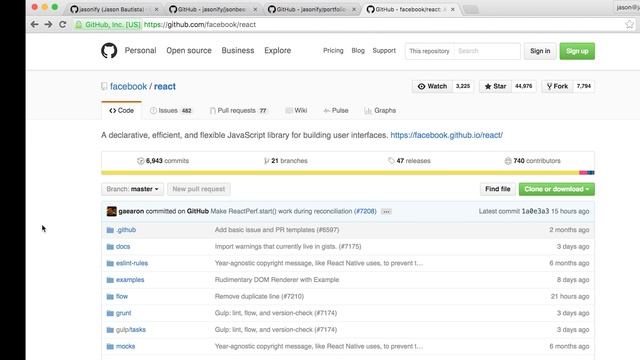Click the Find file button
The image size is (640, 360).
tap(498, 189)
